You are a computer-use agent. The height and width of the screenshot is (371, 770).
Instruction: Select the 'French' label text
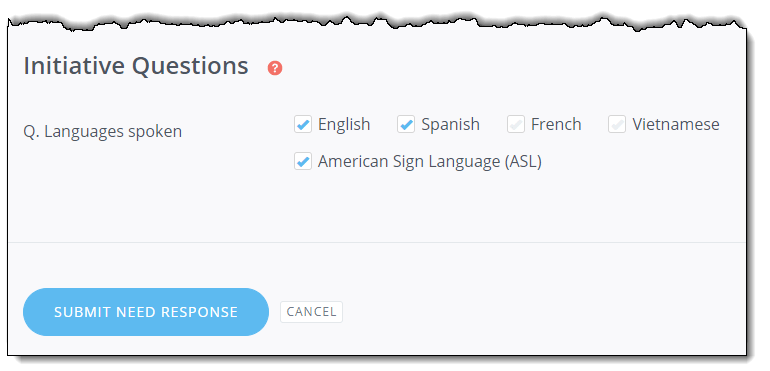[556, 124]
